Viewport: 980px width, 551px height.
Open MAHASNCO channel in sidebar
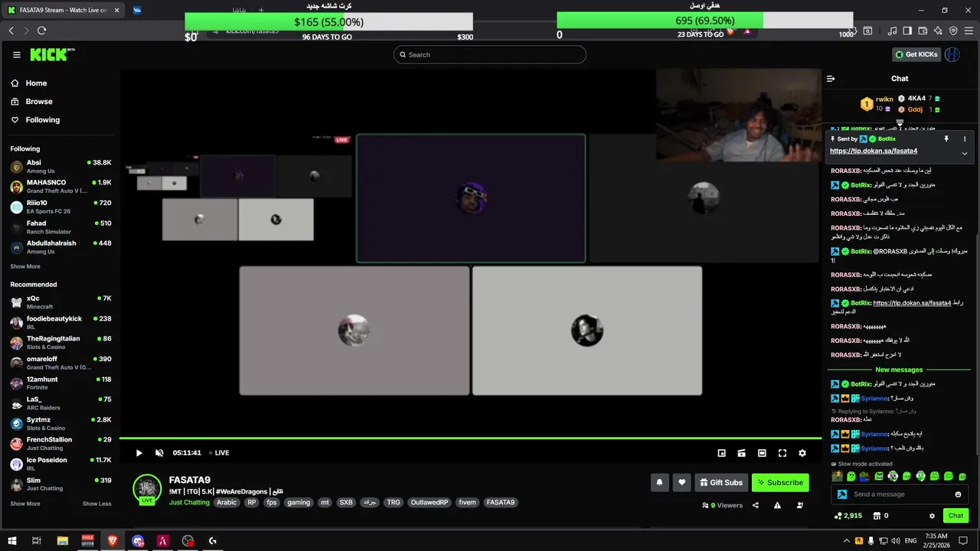(x=60, y=187)
